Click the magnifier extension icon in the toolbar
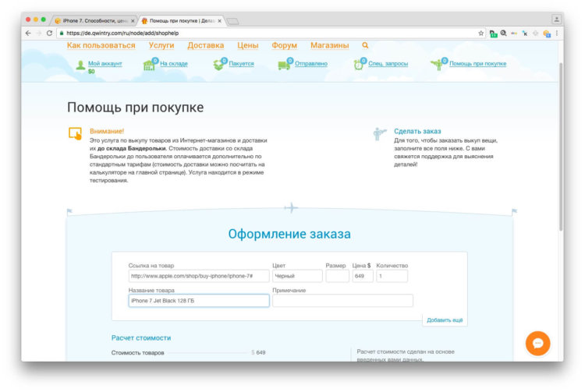585x392 pixels. click(x=503, y=34)
